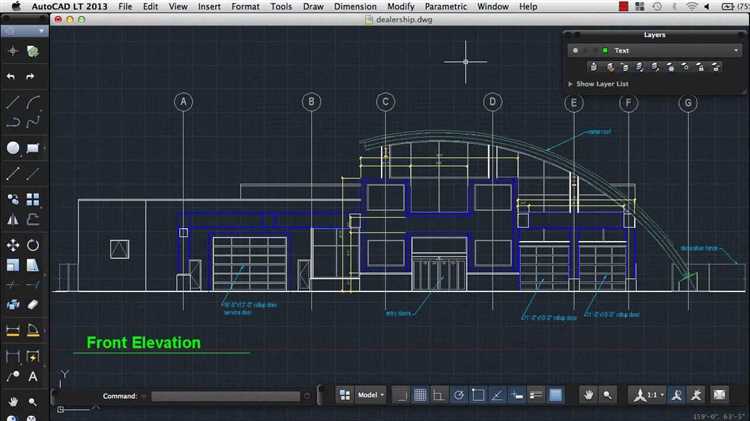Select the Line tool in left toolbar
The image size is (750, 421).
pyautogui.click(x=12, y=101)
